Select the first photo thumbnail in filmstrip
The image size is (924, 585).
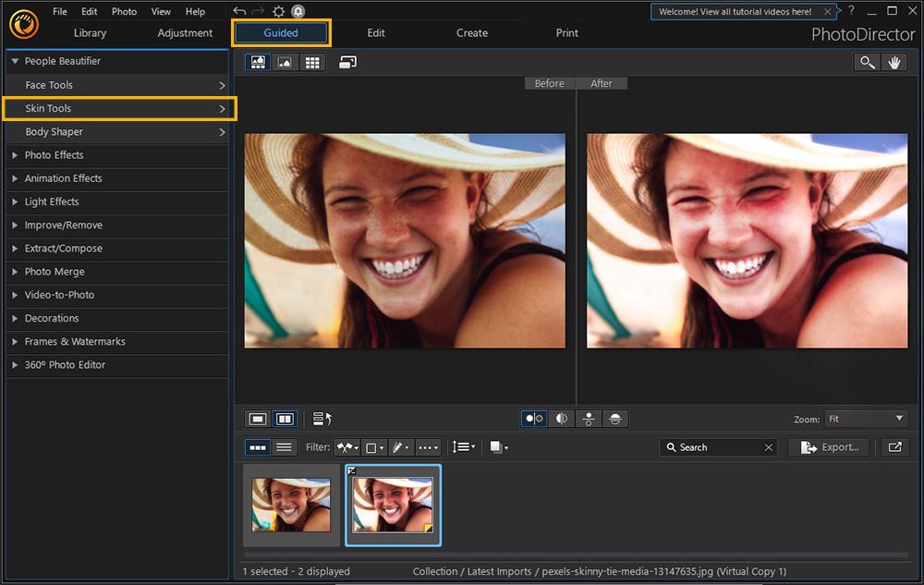(x=291, y=505)
